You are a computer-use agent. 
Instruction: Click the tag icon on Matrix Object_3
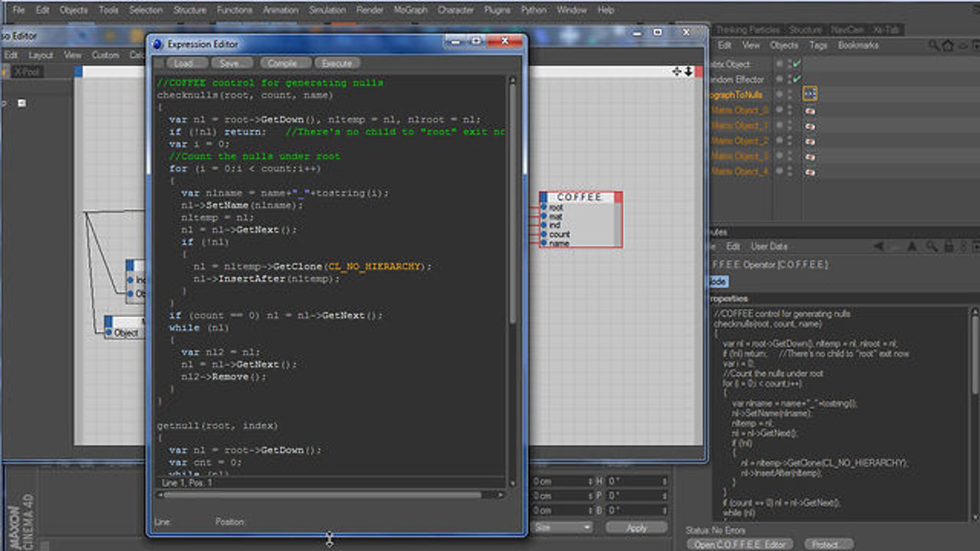point(810,157)
